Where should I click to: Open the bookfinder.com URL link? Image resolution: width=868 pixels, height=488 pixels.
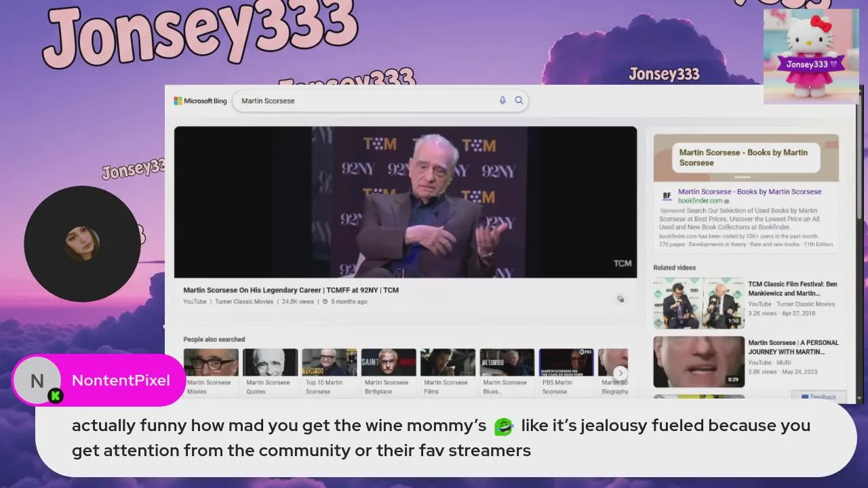701,201
